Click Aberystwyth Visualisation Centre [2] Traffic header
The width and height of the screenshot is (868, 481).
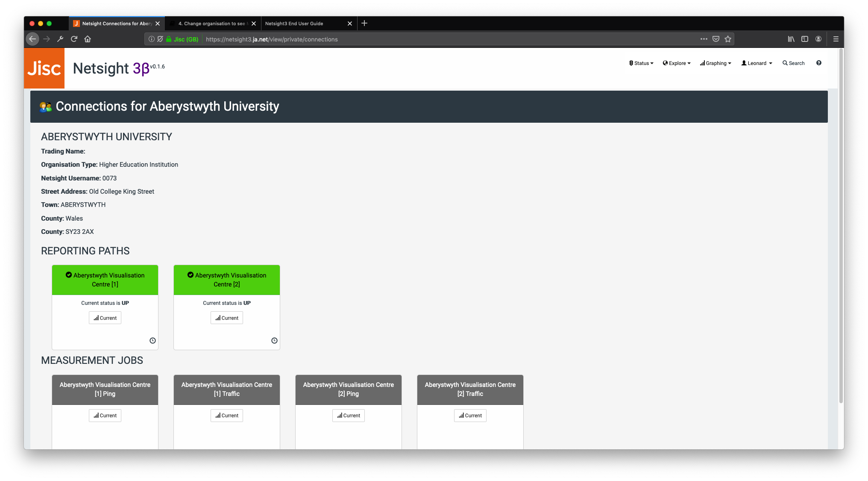tap(470, 390)
